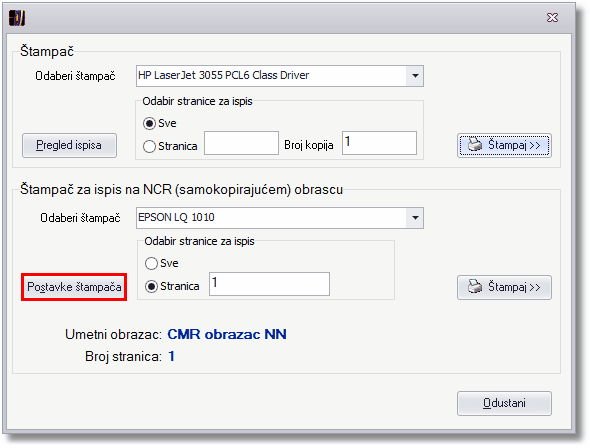Select the Sve radio in the top Štampač section

coord(149,123)
